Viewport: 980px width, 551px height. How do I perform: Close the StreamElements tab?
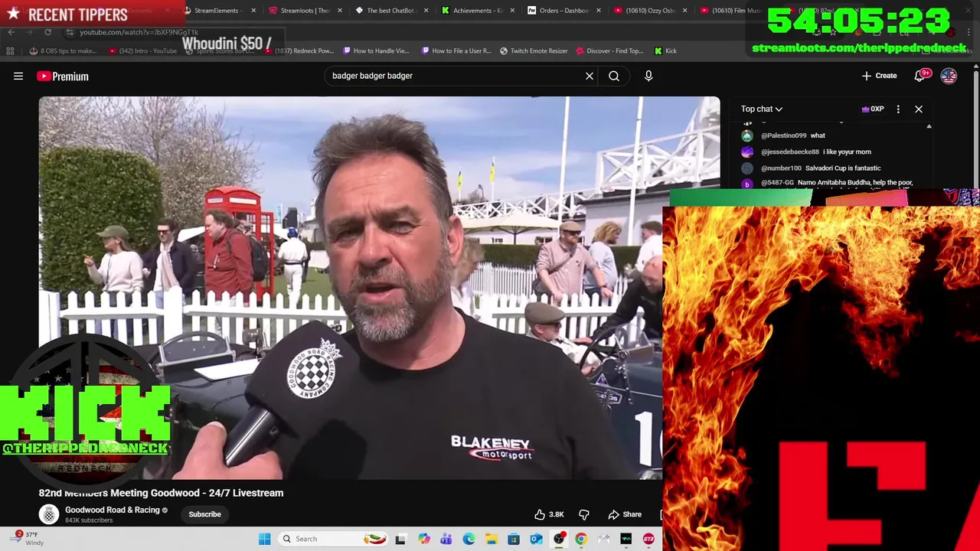tap(253, 11)
